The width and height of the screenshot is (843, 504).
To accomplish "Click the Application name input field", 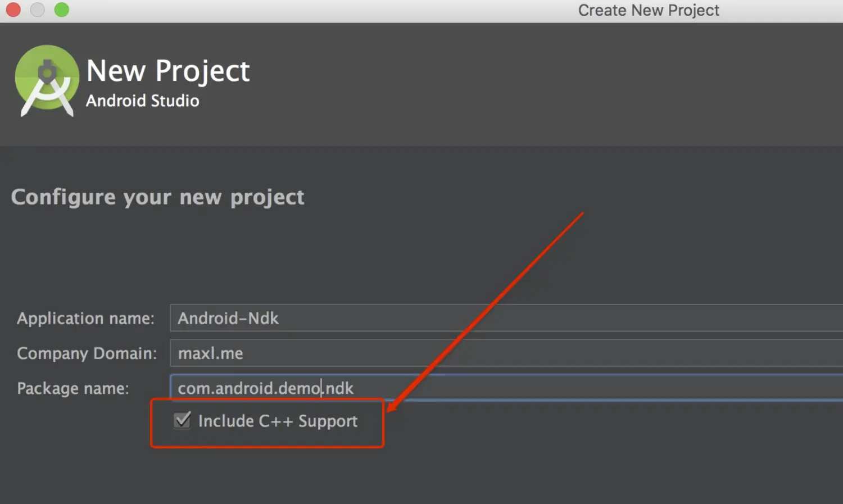I will 506,318.
